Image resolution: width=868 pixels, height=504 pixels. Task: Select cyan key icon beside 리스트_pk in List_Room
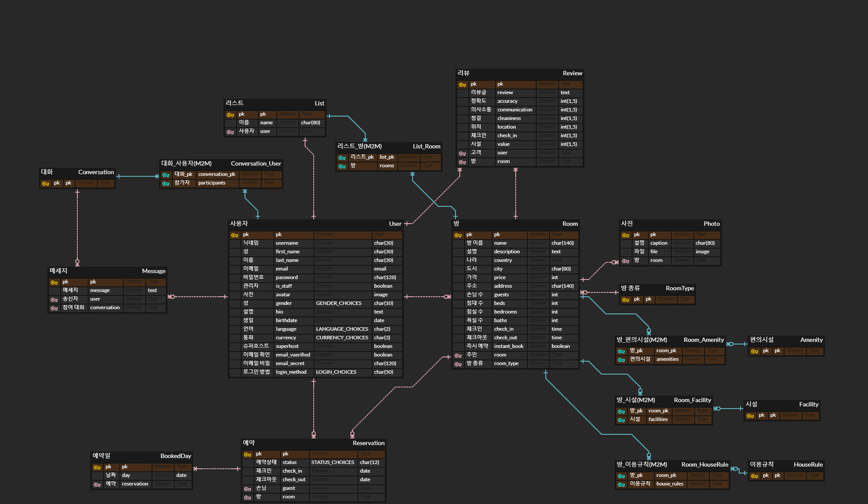(x=342, y=157)
